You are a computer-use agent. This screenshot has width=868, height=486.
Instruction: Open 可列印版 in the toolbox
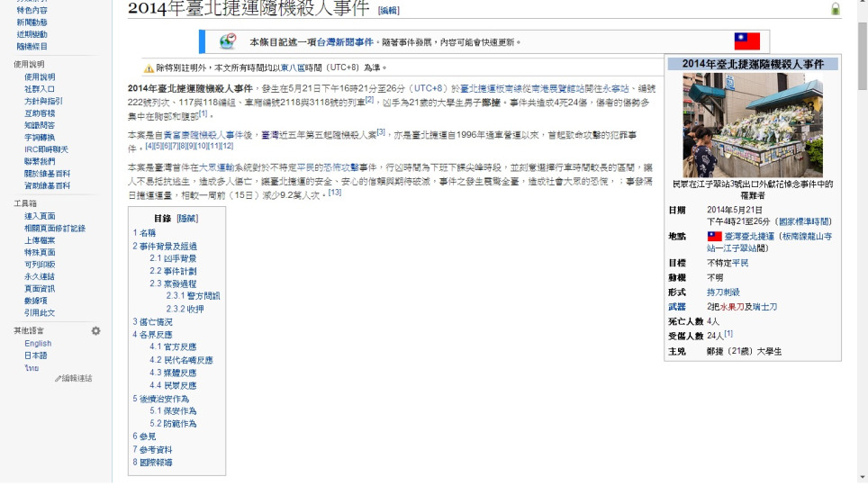click(x=40, y=265)
